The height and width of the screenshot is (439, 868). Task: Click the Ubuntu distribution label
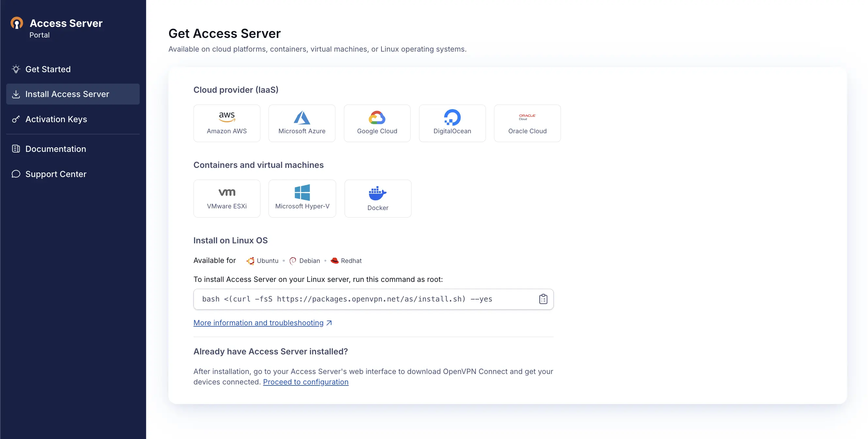(x=267, y=261)
